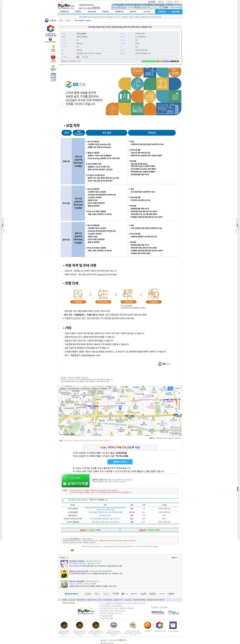240x644 pixels.
Task: Expand the FAMILY SITE list in footer
Action: (159, 607)
